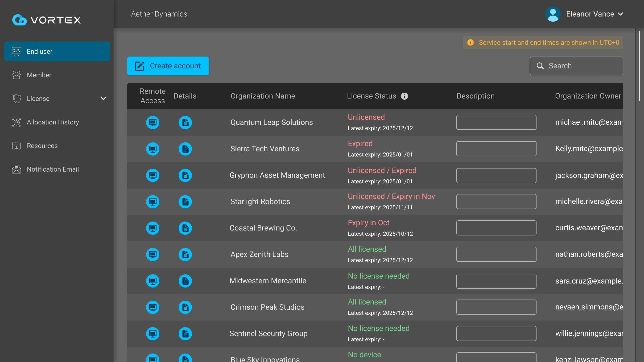
Task: Click the Create account button
Action: click(x=168, y=66)
